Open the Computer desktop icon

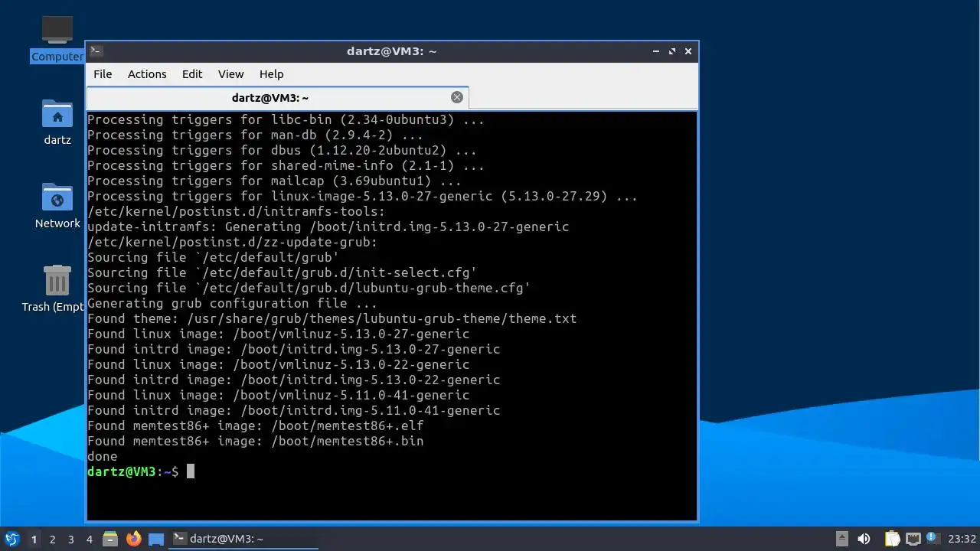click(x=57, y=38)
